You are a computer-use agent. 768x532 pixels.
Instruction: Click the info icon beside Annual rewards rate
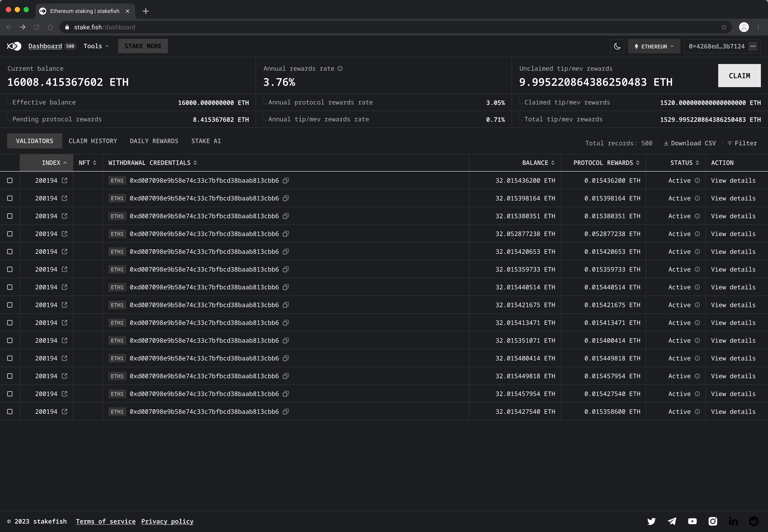click(x=340, y=69)
